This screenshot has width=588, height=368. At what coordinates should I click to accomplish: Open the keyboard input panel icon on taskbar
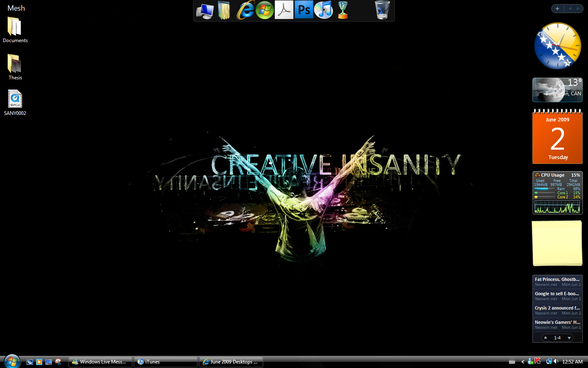pyautogui.click(x=512, y=361)
